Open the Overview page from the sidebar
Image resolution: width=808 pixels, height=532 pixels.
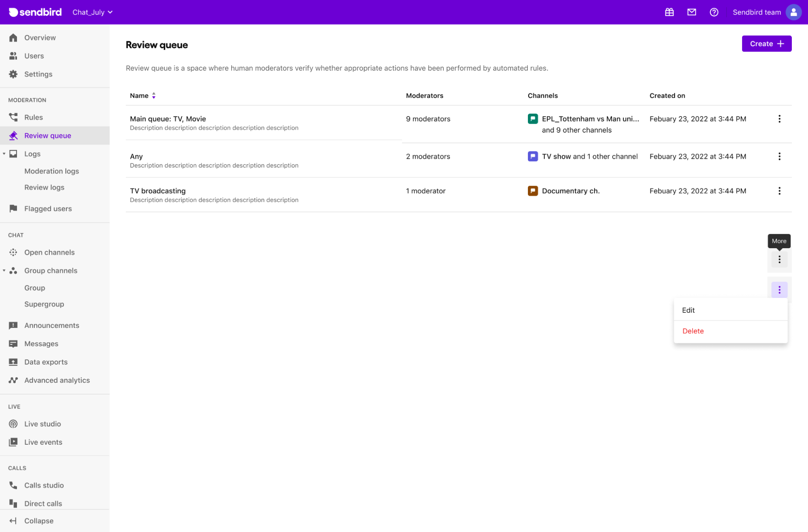click(40, 37)
